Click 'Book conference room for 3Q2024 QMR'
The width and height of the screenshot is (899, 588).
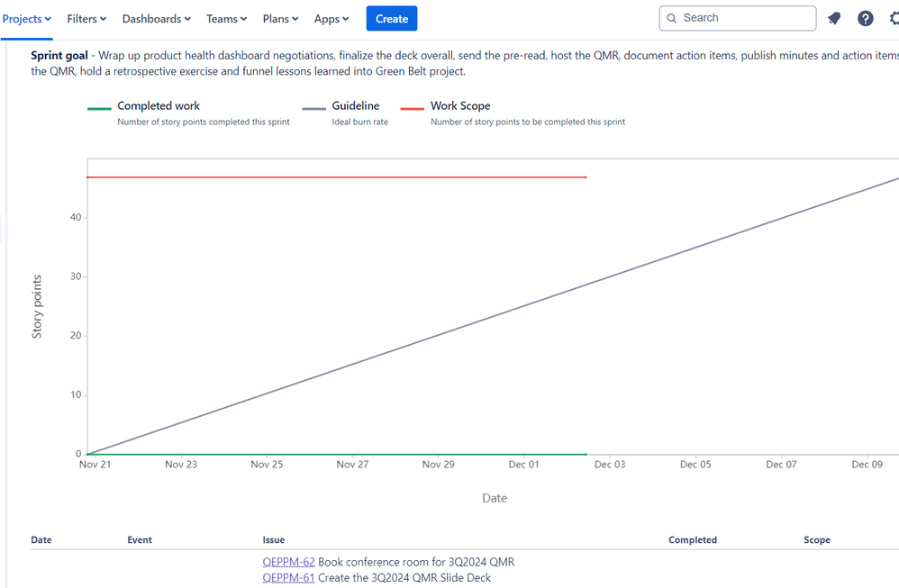(416, 562)
